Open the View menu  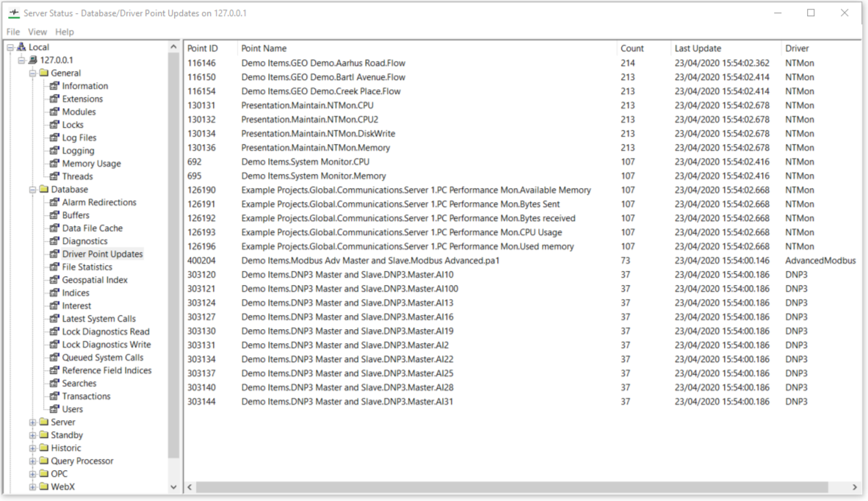click(x=37, y=32)
